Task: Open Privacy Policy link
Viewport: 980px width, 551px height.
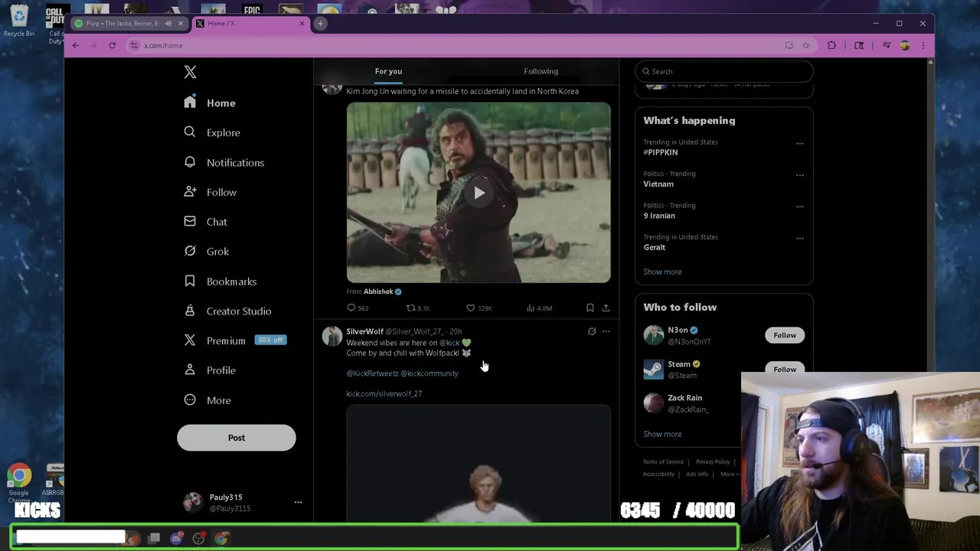Action: (713, 461)
